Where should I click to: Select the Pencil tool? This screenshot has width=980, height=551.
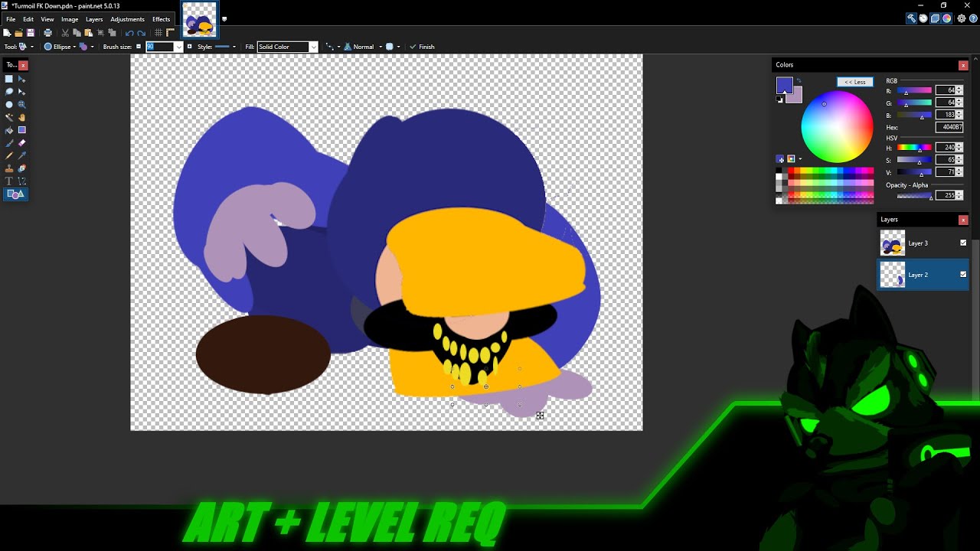click(9, 156)
